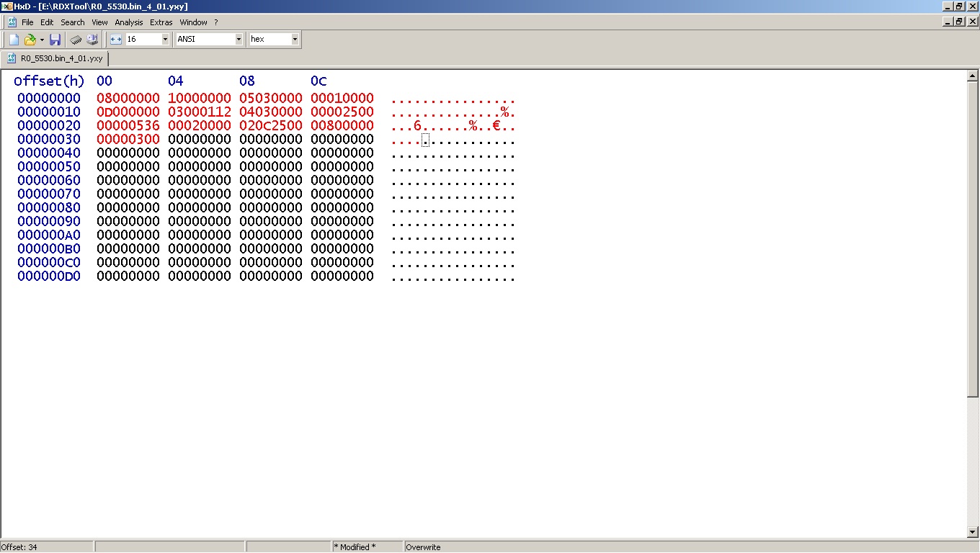
Task: Select hex value 10000000
Action: click(200, 98)
